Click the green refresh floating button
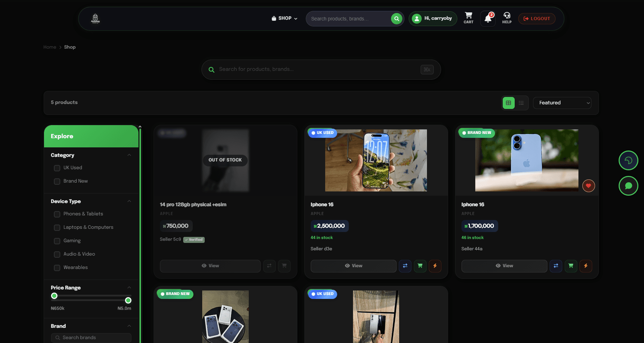 [628, 160]
